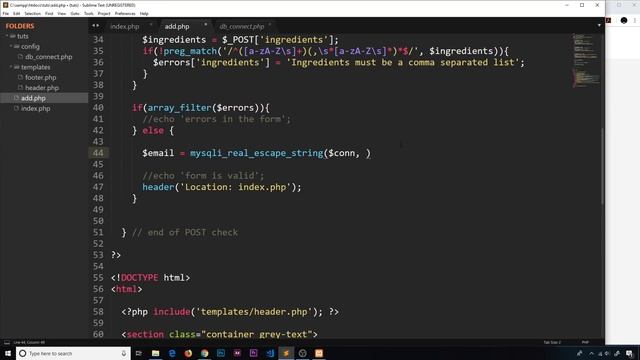Image resolution: width=640 pixels, height=360 pixels.
Task: Toggle the status bar panel switcher icon
Action: click(x=7, y=342)
